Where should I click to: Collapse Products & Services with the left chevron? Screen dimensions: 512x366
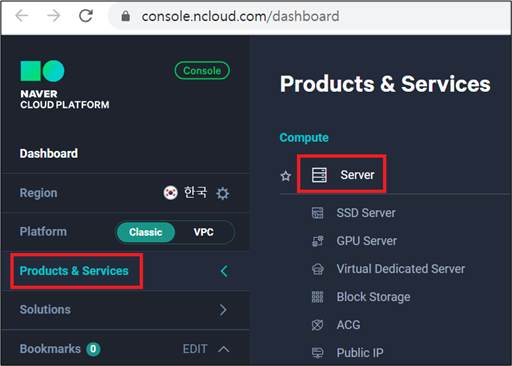tap(224, 271)
